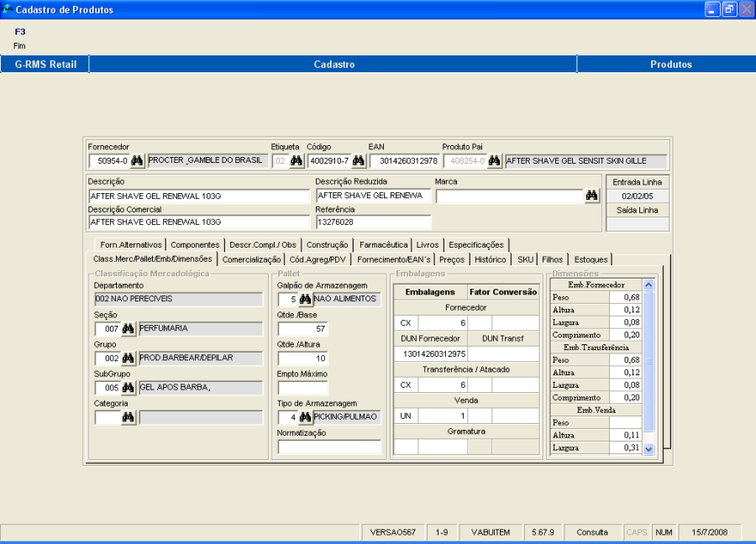Screen dimensions: 756x544
Task: Click Emb.Fornecedor Peso value 0,68
Action: pos(625,297)
